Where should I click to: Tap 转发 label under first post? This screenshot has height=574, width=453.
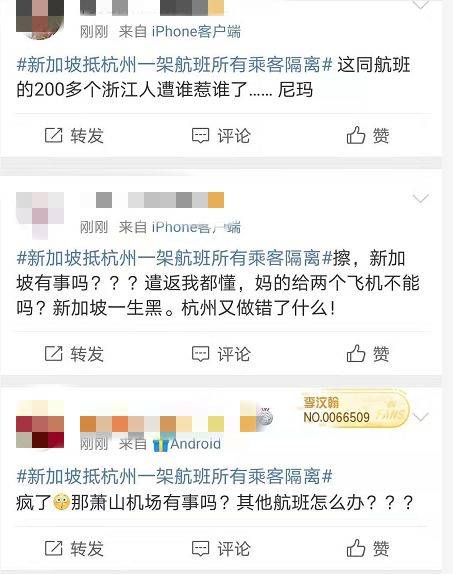pyautogui.click(x=87, y=136)
